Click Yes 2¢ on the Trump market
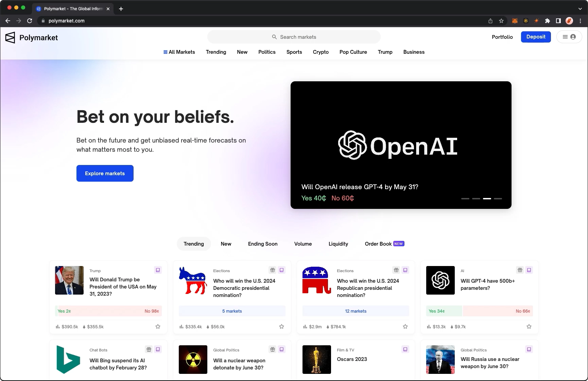Image resolution: width=588 pixels, height=381 pixels. pyautogui.click(x=64, y=311)
